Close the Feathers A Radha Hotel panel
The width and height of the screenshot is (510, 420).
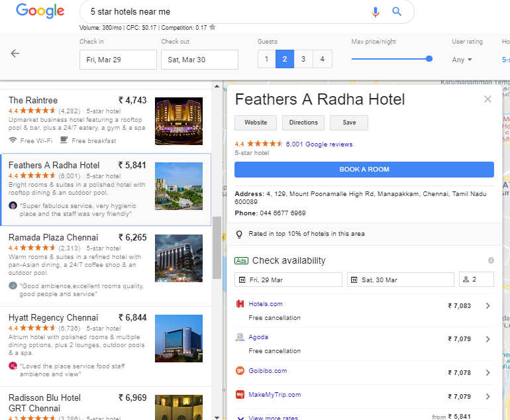487,99
